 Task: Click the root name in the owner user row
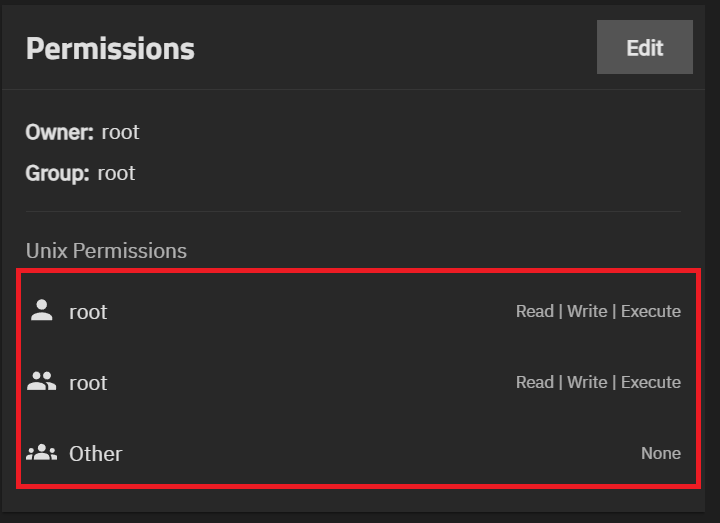click(88, 312)
